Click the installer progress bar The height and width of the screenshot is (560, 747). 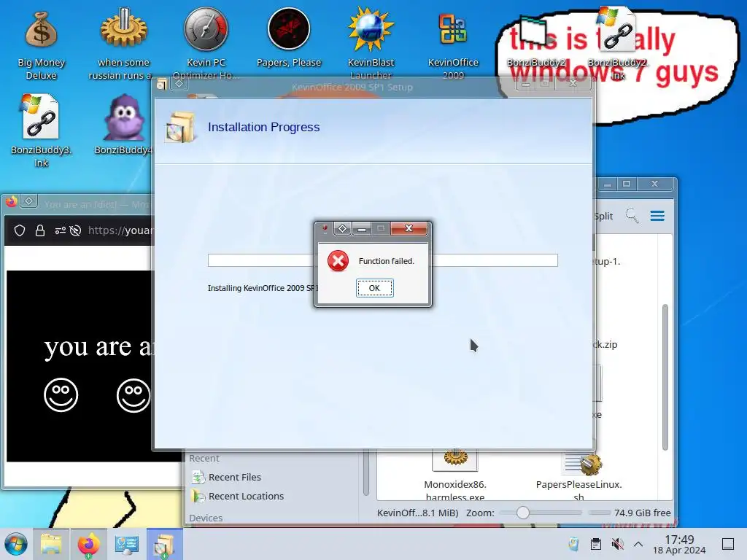382,260
